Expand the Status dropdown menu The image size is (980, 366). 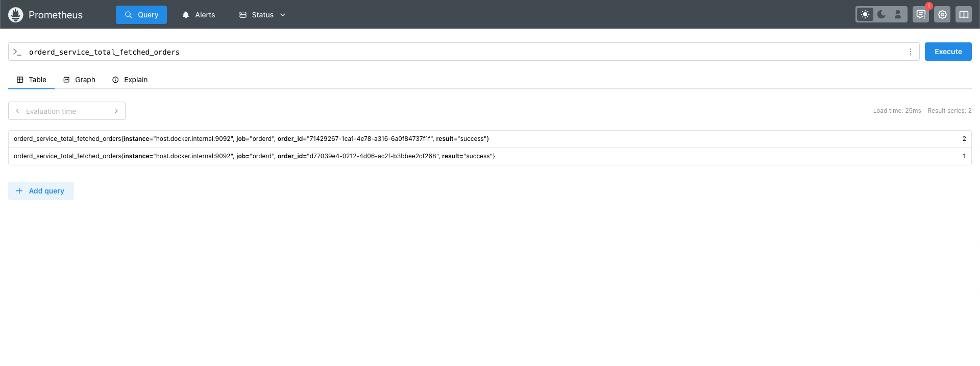262,15
